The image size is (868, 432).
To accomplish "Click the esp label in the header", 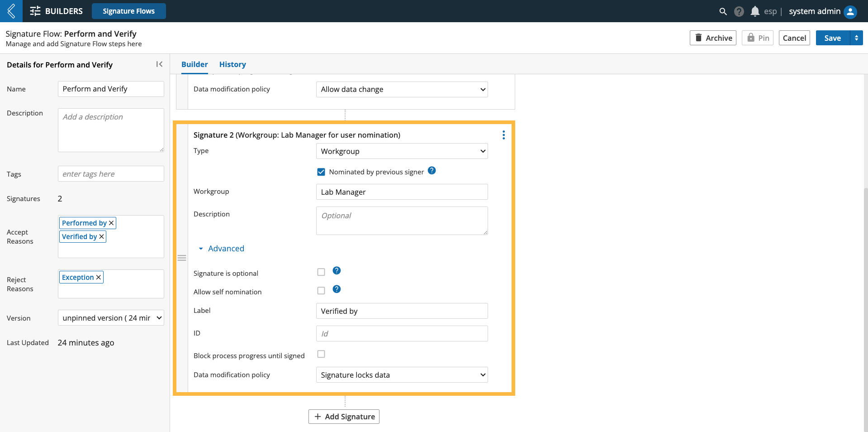I will point(770,11).
